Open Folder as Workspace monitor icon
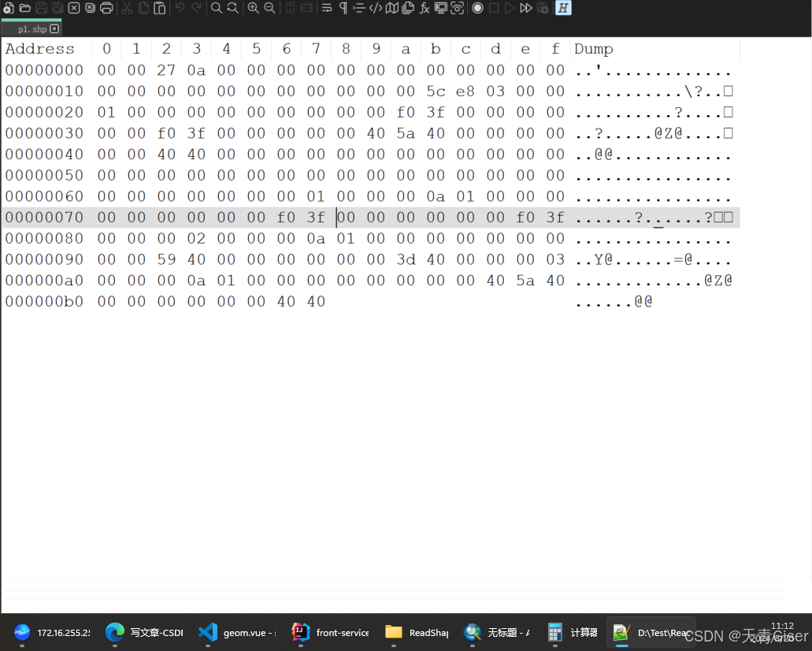The height and width of the screenshot is (651, 812). 441,8
